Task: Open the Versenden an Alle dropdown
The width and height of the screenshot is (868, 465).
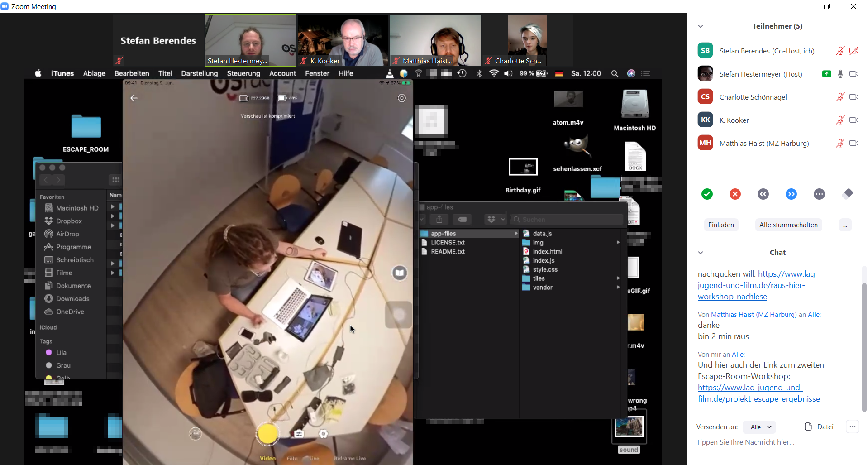Action: 760,427
